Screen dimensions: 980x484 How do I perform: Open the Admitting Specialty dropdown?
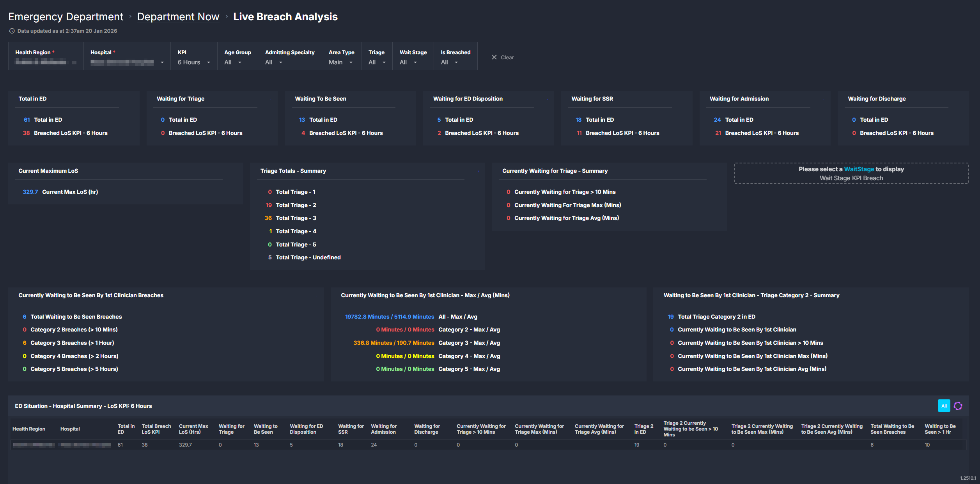[274, 62]
